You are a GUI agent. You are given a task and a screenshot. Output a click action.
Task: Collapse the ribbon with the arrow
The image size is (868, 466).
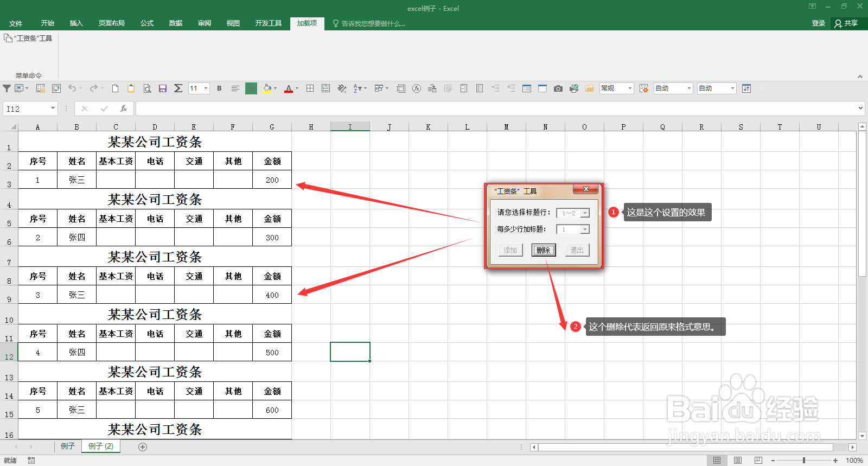(x=860, y=76)
